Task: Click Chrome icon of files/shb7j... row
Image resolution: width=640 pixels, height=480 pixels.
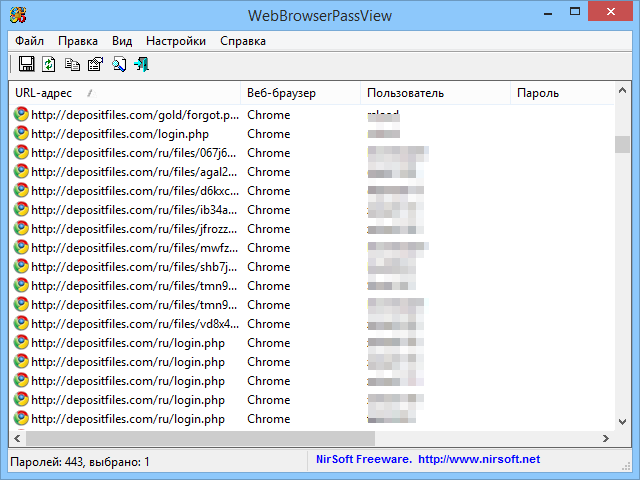Action: point(21,267)
